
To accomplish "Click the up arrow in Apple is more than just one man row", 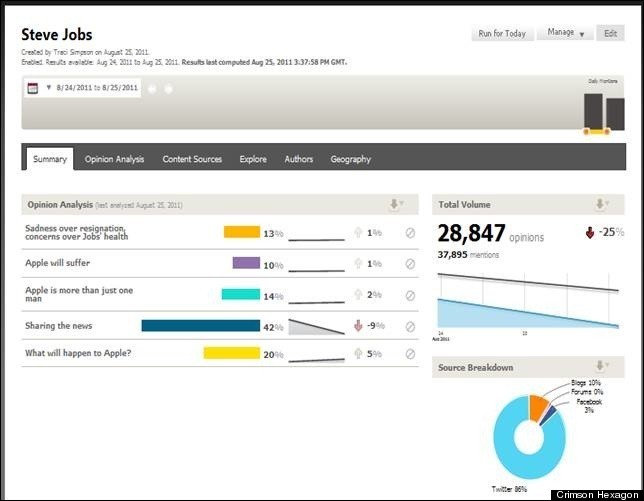I will 358,294.
